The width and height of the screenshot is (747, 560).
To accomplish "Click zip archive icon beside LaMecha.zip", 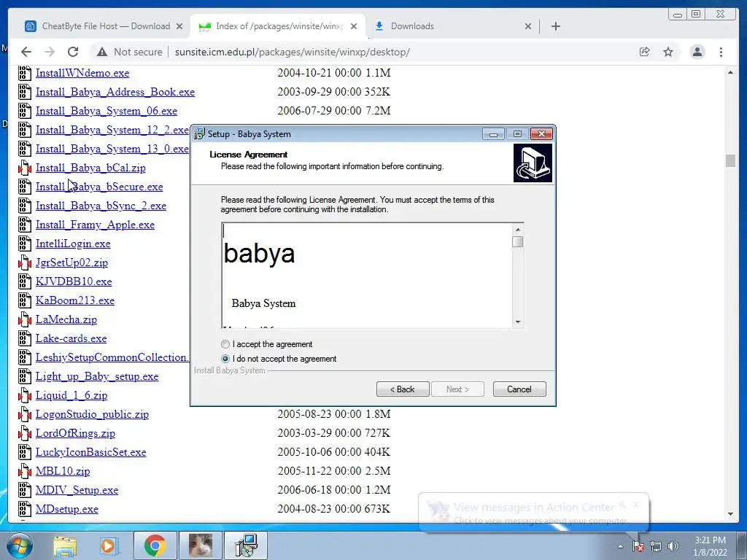I will [25, 319].
